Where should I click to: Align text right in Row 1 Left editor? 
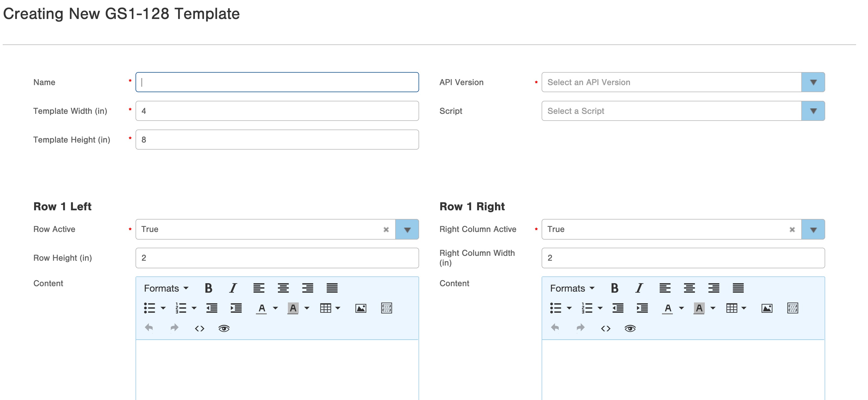tap(308, 288)
